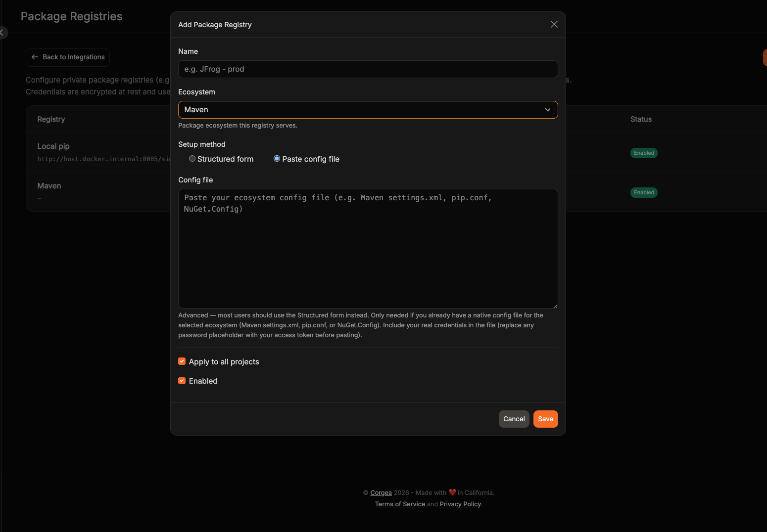Close the Add Package Registry dialog

(554, 24)
